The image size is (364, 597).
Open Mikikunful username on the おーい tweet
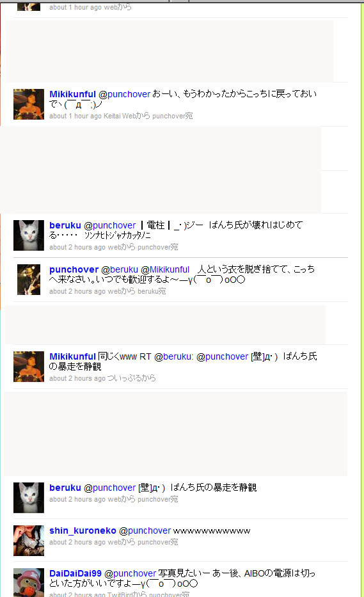[x=72, y=94]
